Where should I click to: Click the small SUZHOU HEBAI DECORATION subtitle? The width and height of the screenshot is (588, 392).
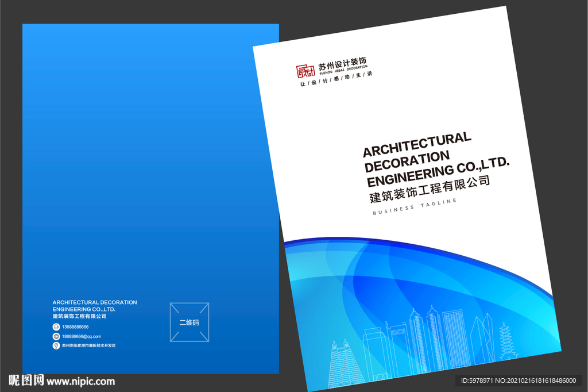click(x=343, y=70)
